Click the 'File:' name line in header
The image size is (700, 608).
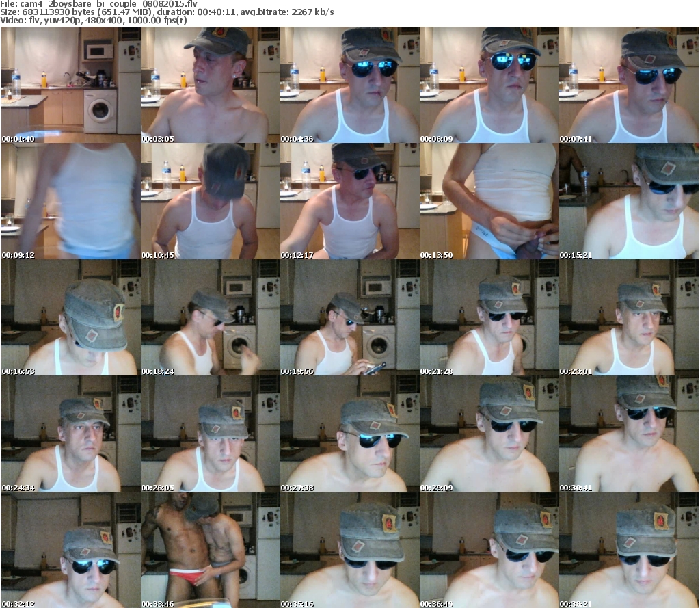[x=98, y=4]
